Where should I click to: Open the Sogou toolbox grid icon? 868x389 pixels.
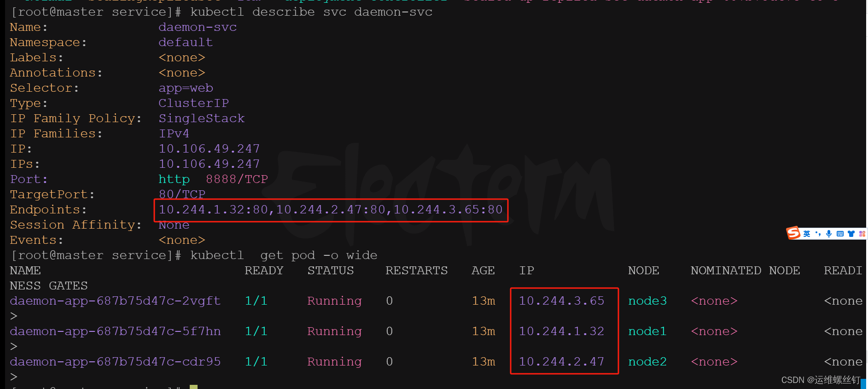coord(862,234)
